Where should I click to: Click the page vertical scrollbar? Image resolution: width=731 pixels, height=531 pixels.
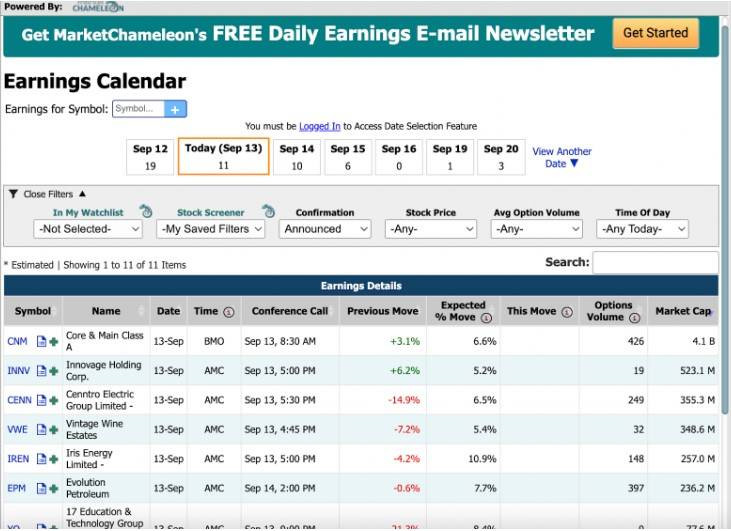pos(724,219)
